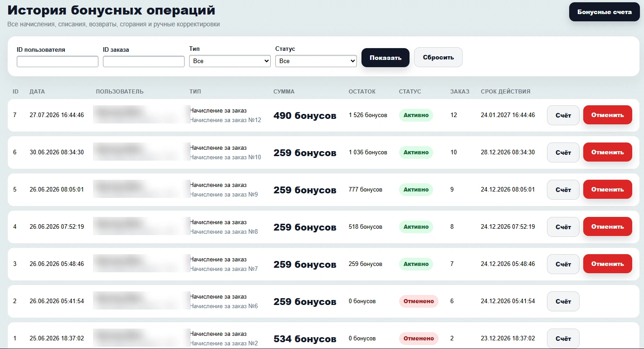
Task: Open the Бонусные счета page
Action: (x=604, y=12)
